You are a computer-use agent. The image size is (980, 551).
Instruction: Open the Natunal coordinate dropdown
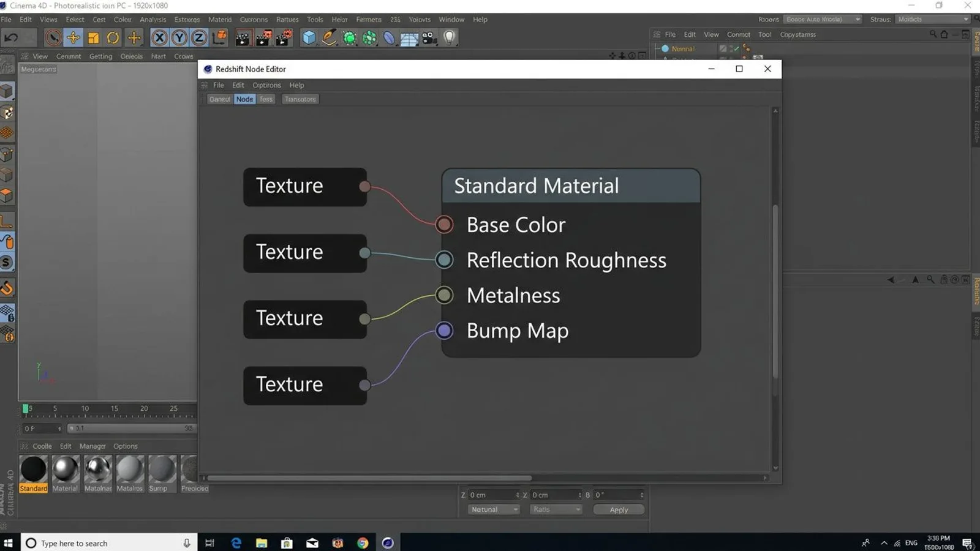pyautogui.click(x=494, y=509)
